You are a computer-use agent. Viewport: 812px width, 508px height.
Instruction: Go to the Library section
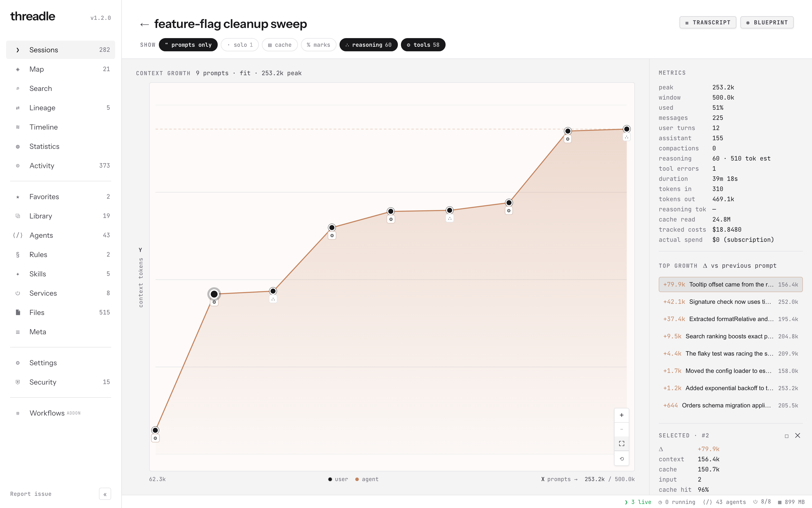tap(60, 216)
